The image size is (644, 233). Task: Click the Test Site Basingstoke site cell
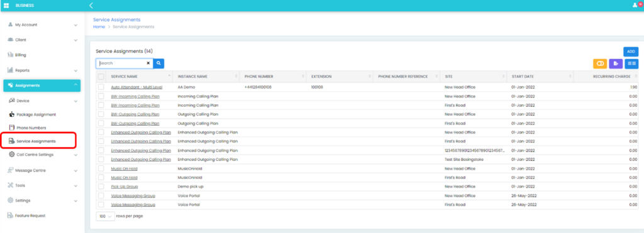pyautogui.click(x=464, y=160)
